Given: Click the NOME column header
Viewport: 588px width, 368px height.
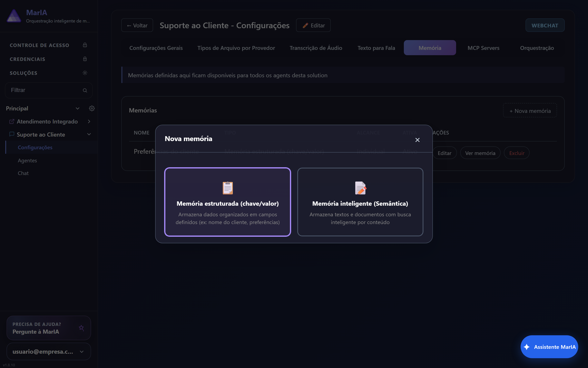Looking at the screenshot, I should pyautogui.click(x=141, y=133).
